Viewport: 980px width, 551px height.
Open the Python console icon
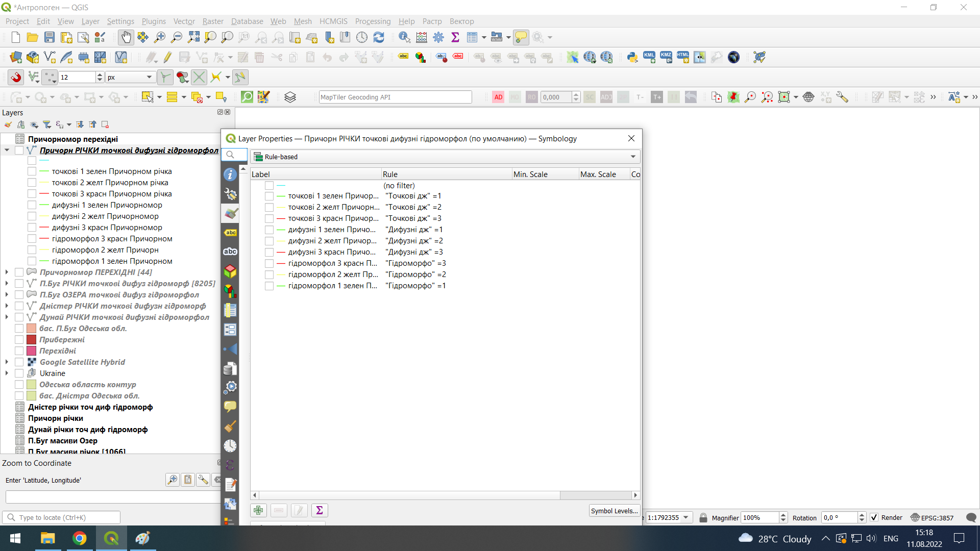click(x=632, y=57)
